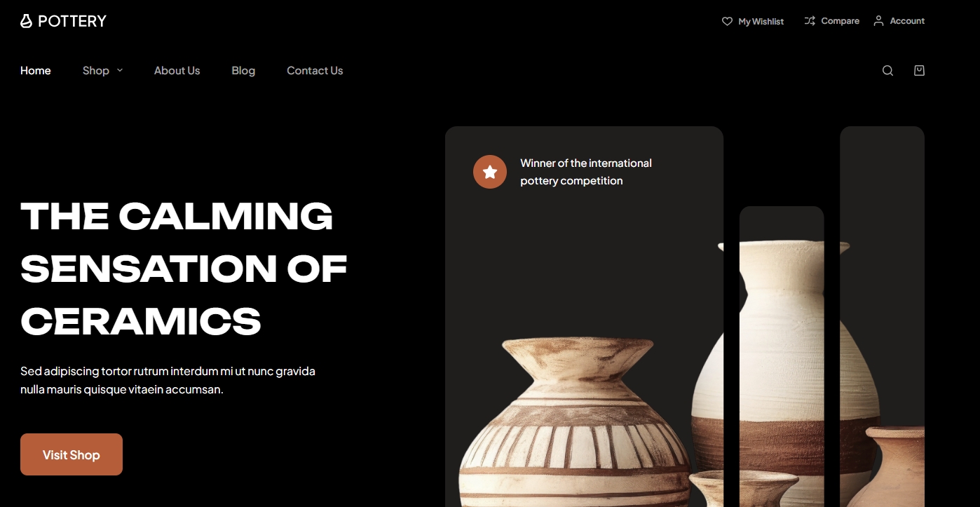
Task: Click the wishlist heart icon
Action: point(727,21)
